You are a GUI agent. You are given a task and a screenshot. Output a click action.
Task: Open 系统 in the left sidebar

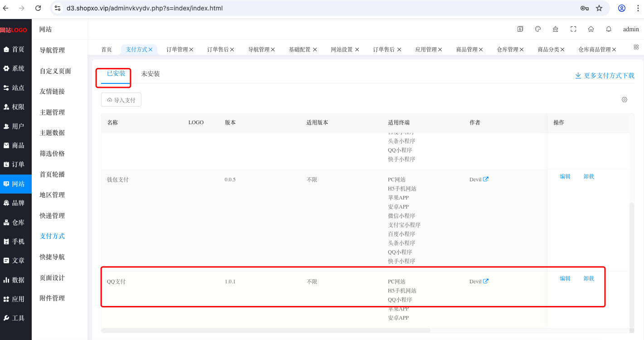[16, 68]
